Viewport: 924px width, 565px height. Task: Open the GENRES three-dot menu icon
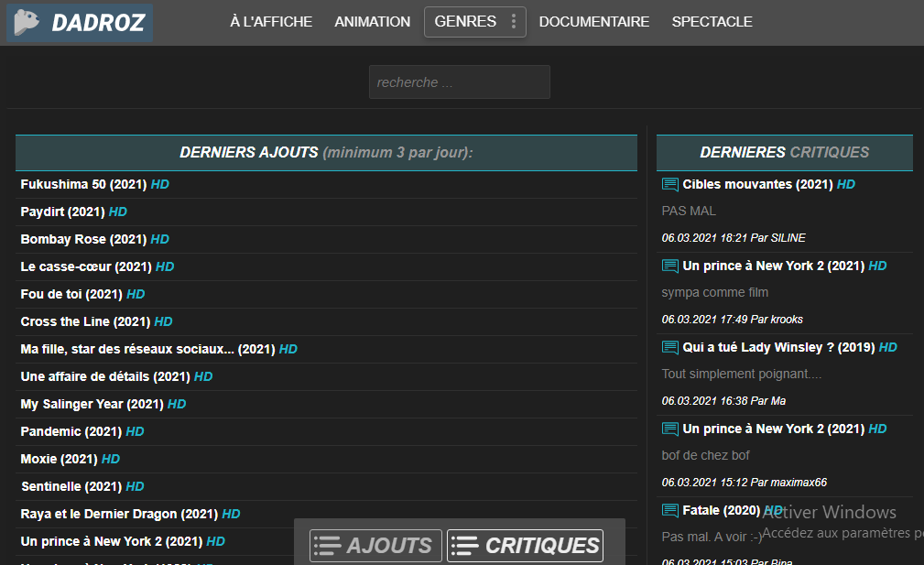click(514, 21)
